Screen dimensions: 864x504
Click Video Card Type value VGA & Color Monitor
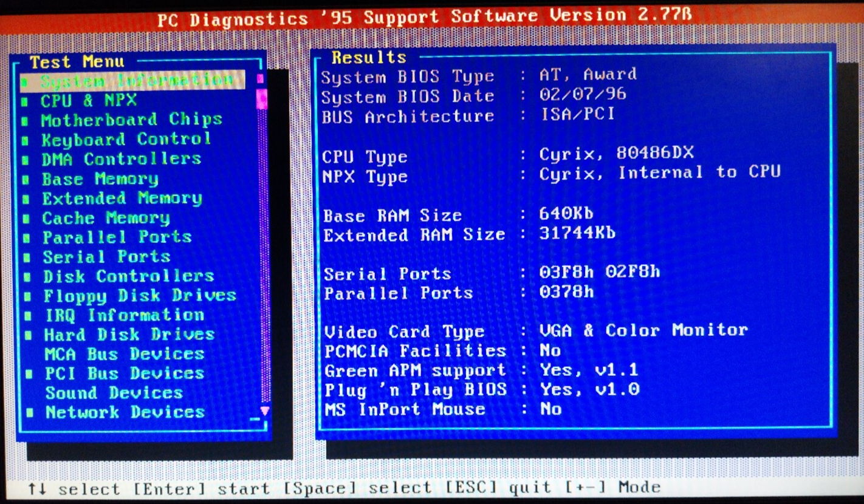click(644, 331)
